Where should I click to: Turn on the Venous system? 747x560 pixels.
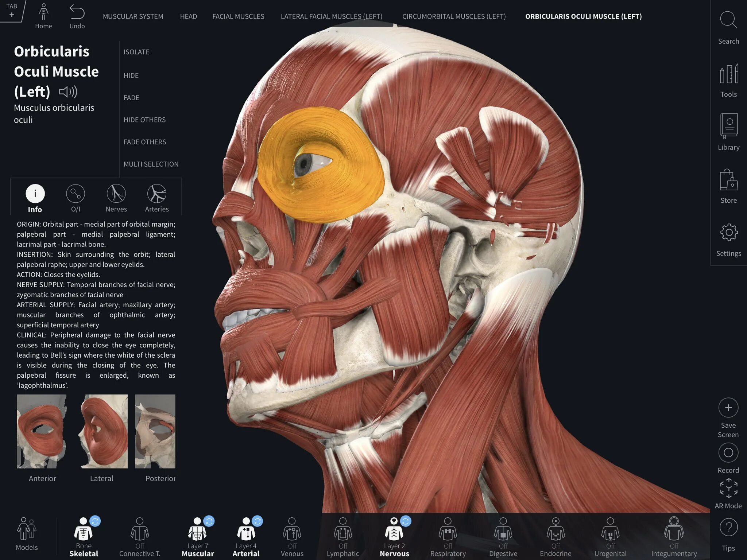tap(292, 537)
